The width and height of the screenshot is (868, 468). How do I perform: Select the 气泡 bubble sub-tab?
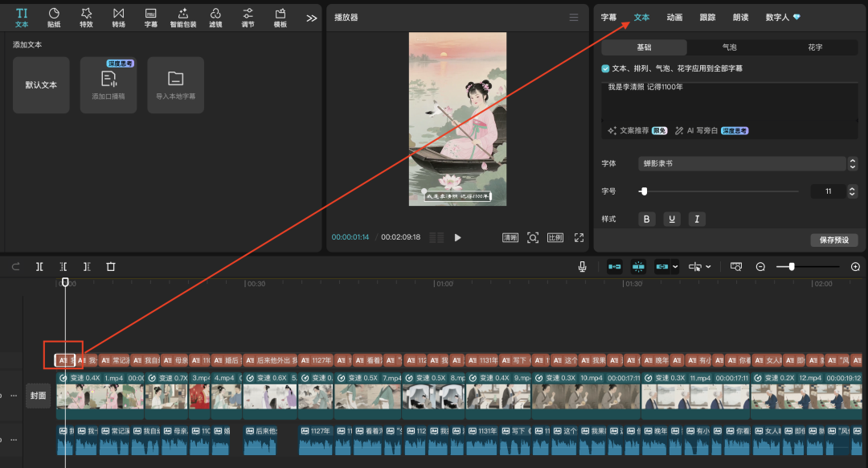[x=729, y=47]
